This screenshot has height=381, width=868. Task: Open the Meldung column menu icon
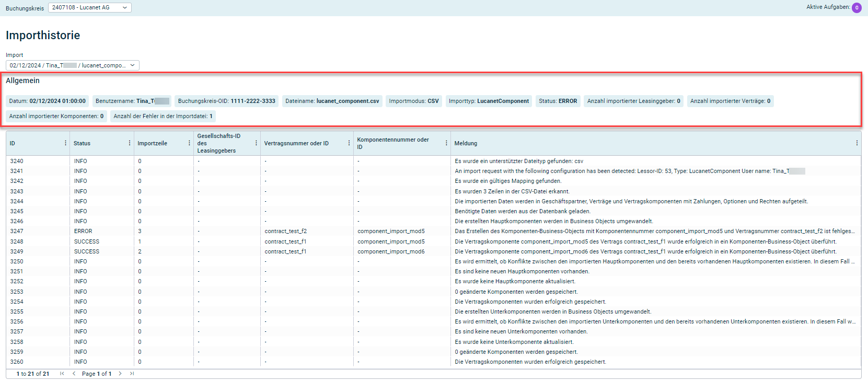857,143
